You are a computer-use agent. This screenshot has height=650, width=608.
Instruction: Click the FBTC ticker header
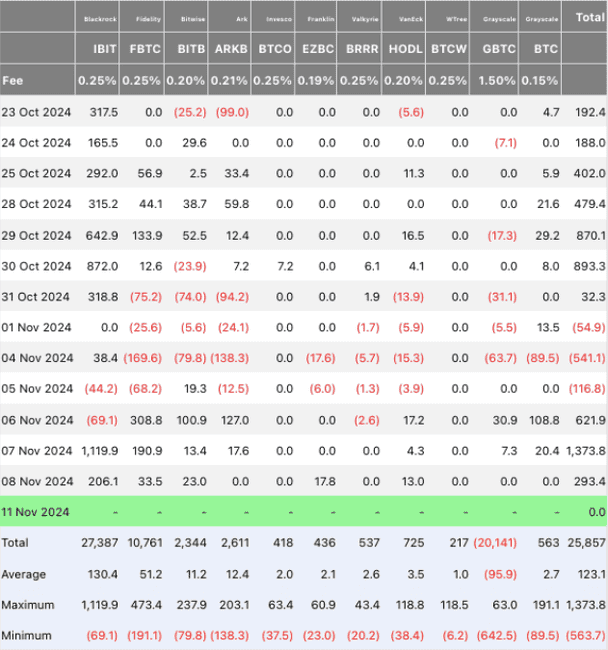tap(144, 47)
